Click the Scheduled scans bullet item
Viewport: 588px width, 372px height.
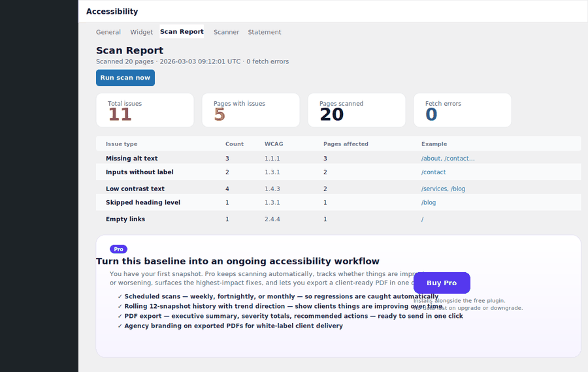pos(278,296)
